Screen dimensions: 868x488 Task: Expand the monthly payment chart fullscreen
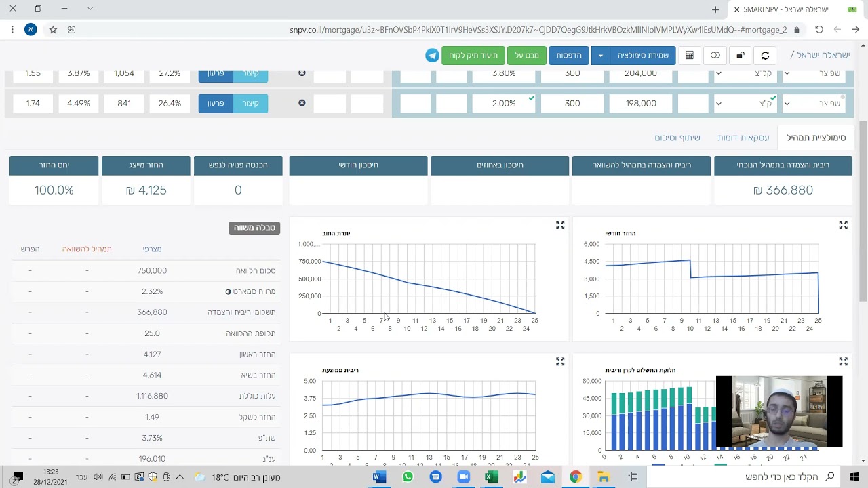(x=843, y=225)
